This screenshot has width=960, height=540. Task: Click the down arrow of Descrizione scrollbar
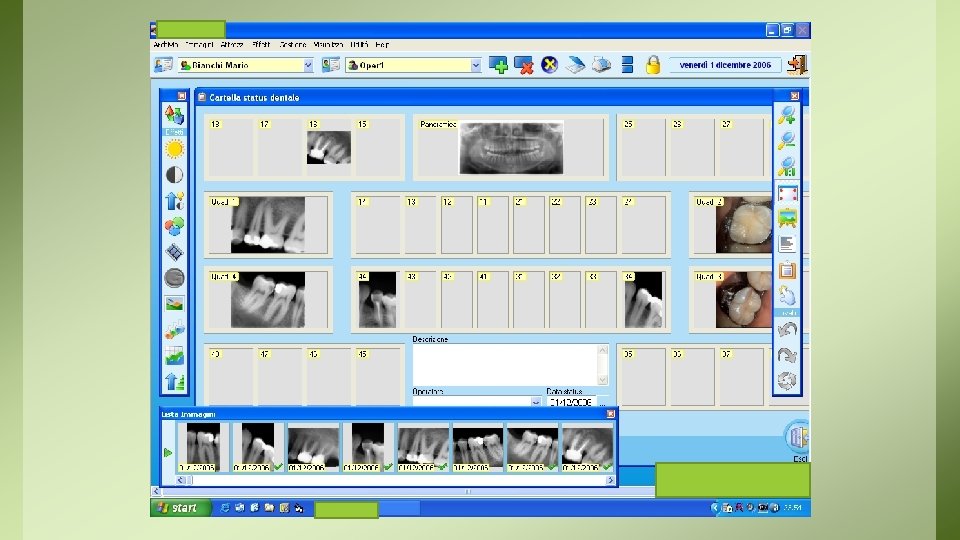click(602, 380)
